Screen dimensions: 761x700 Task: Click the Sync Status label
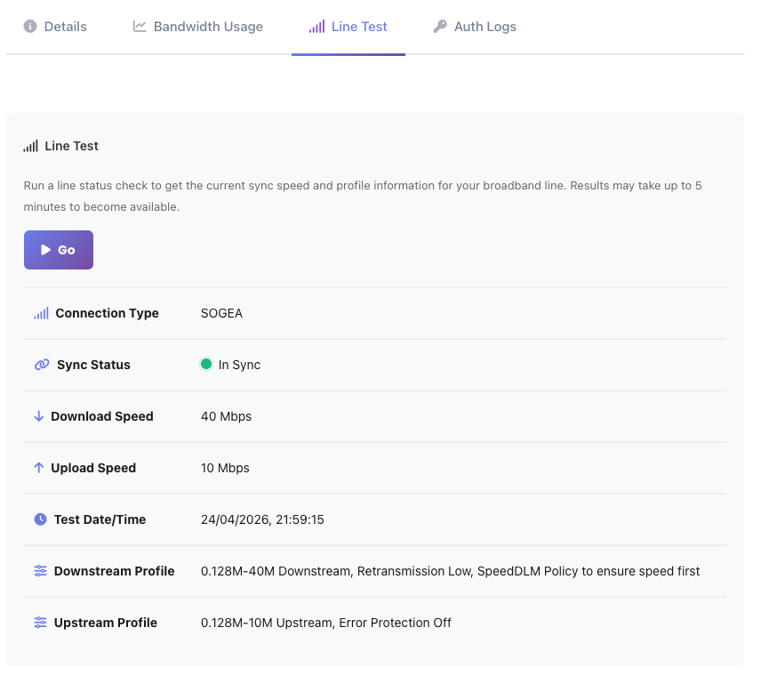93,365
